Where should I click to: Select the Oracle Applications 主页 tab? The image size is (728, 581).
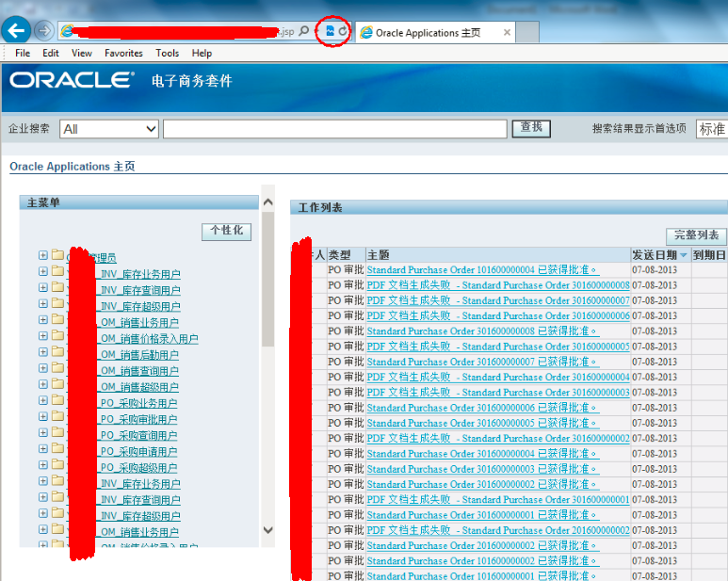point(435,32)
